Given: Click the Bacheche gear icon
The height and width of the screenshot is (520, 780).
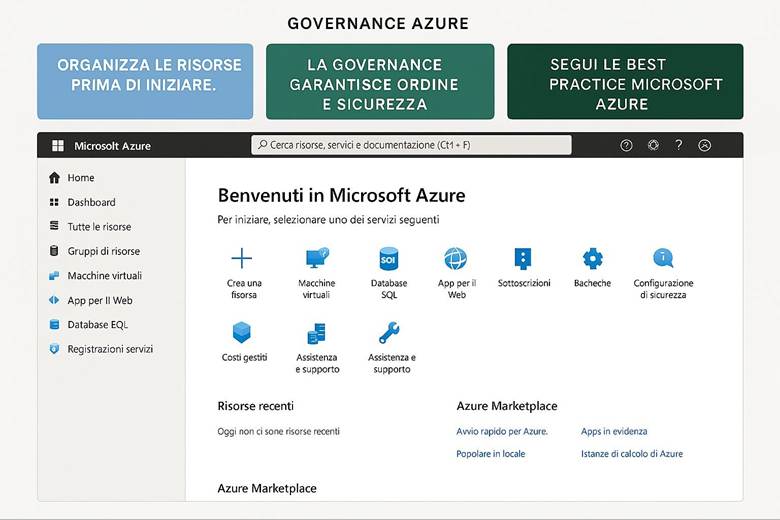Looking at the screenshot, I should tap(592, 259).
